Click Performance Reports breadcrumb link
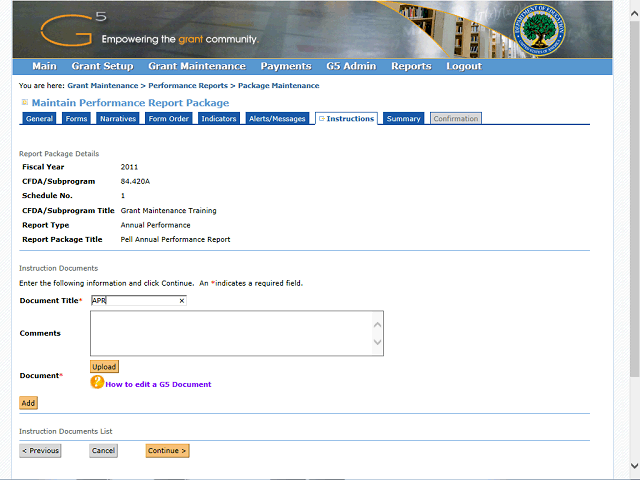640x480 pixels. 188,86
